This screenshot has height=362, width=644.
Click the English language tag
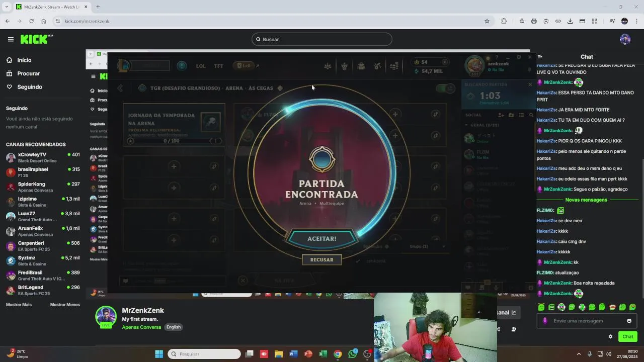(174, 327)
